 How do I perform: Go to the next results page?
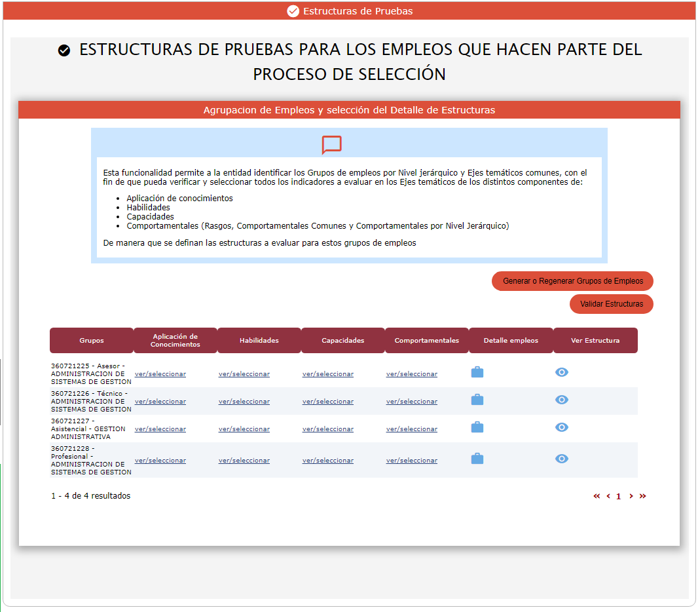(x=631, y=496)
